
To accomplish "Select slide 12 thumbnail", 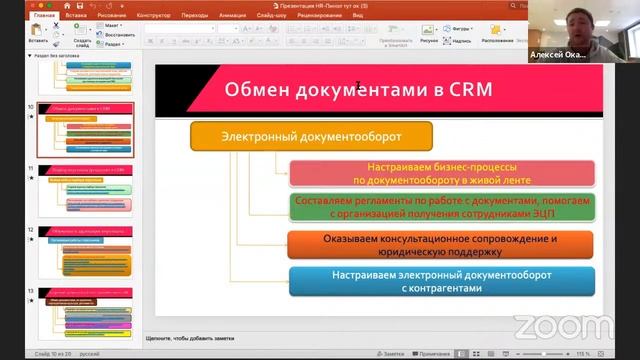I will pyautogui.click(x=85, y=252).
